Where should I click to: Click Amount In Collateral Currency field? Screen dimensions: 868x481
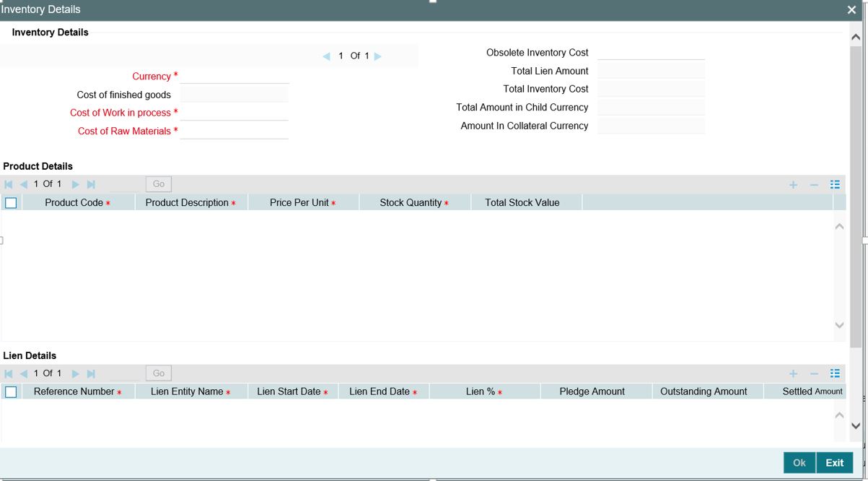pos(652,126)
